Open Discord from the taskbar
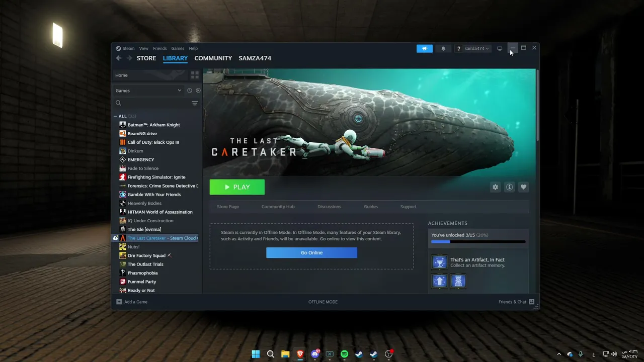 tap(315, 354)
